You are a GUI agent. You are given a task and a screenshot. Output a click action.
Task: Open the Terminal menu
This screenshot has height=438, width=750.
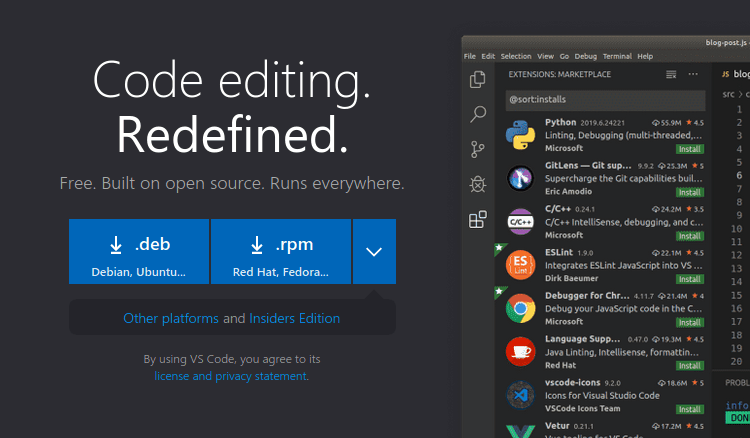coord(617,56)
